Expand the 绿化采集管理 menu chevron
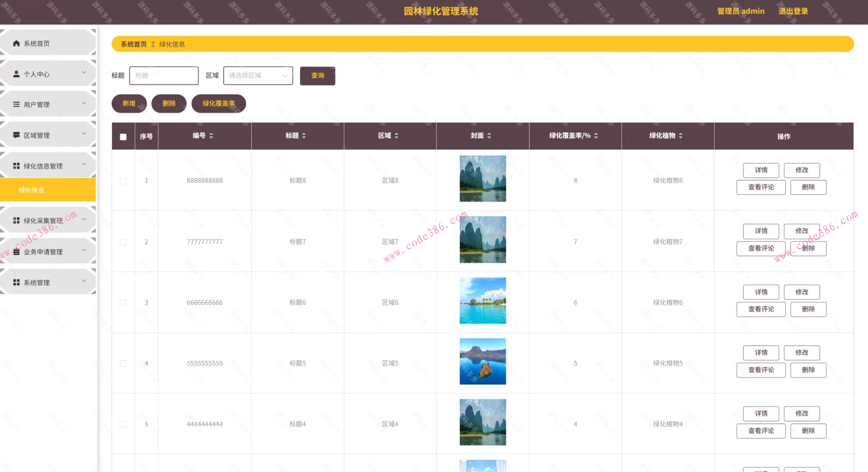Image resolution: width=868 pixels, height=472 pixels. click(84, 219)
